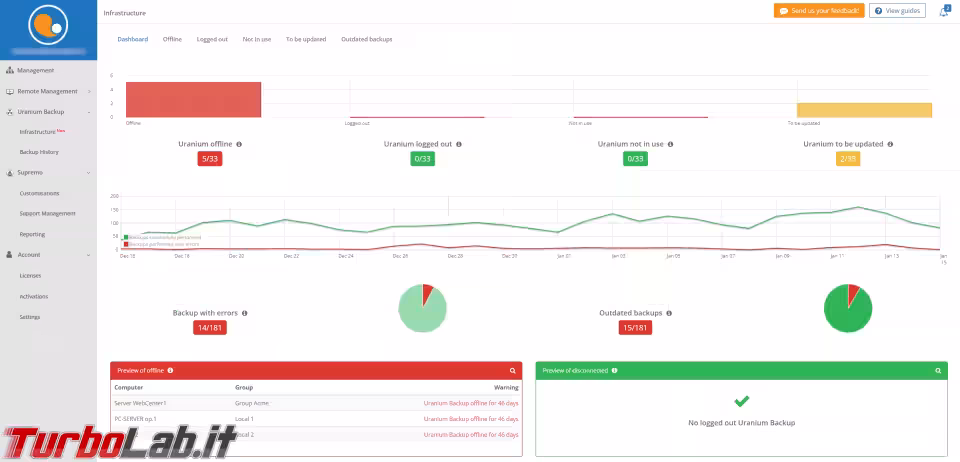Click the red 5/33 Uranium offline badge
The width and height of the screenshot is (960, 462).
(210, 159)
